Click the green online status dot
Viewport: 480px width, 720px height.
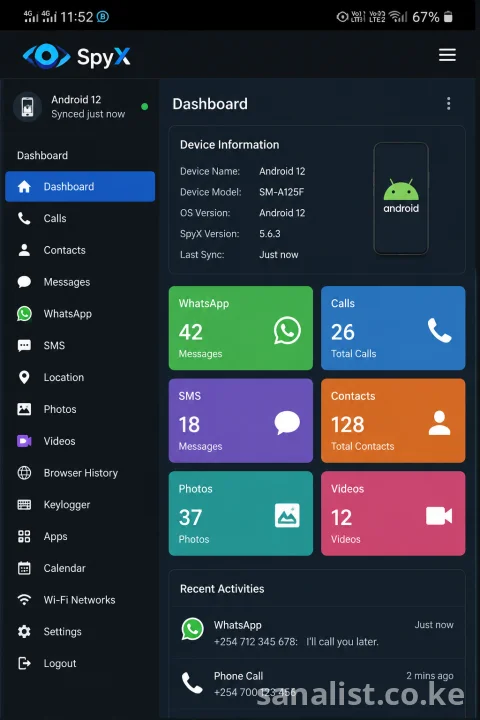(x=145, y=107)
